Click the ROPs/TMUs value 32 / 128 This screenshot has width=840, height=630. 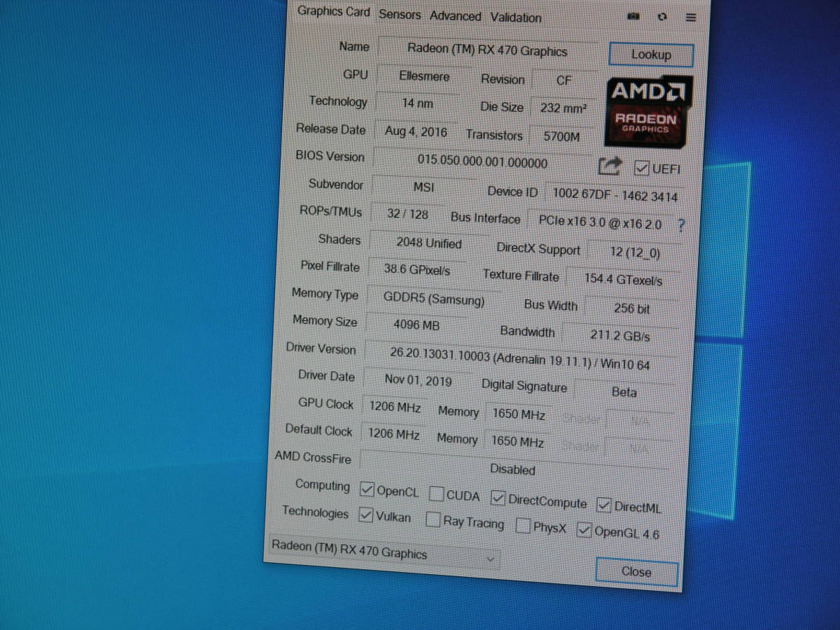point(407,214)
